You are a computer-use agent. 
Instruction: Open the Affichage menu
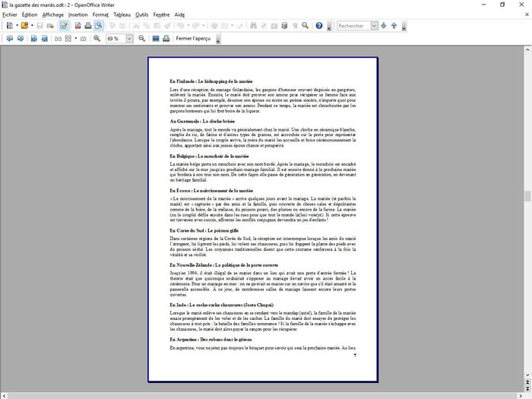coord(53,14)
